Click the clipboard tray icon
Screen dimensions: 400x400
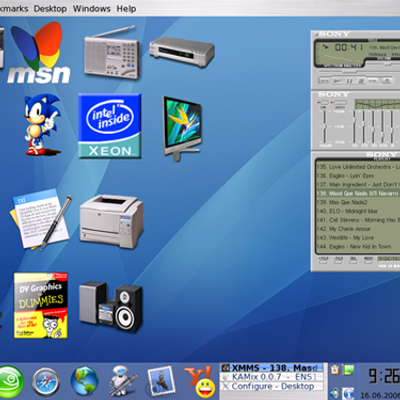point(335,369)
